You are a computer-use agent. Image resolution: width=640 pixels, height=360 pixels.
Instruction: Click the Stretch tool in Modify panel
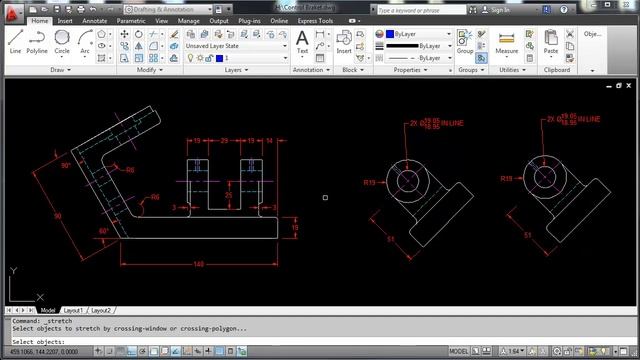pyautogui.click(x=124, y=58)
